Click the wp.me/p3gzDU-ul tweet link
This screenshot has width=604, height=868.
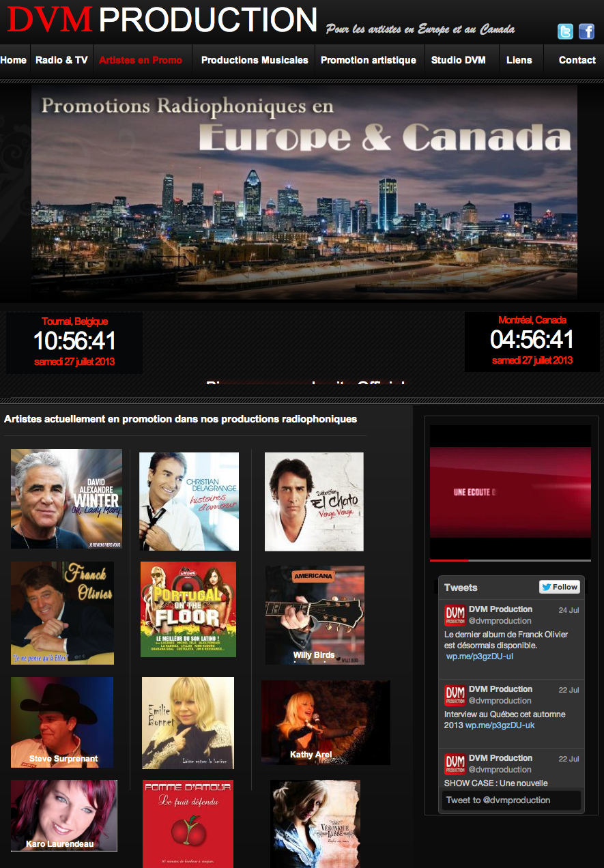click(479, 656)
